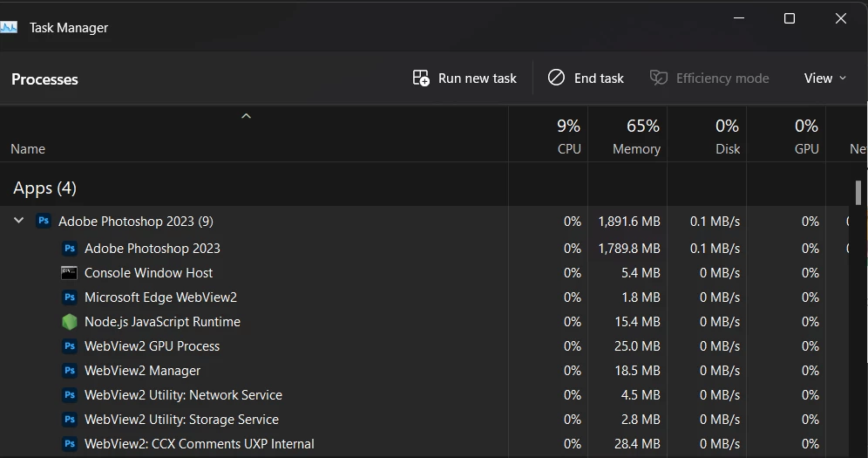The image size is (868, 458).
Task: Select the Apps (4) group header
Action: (x=44, y=188)
